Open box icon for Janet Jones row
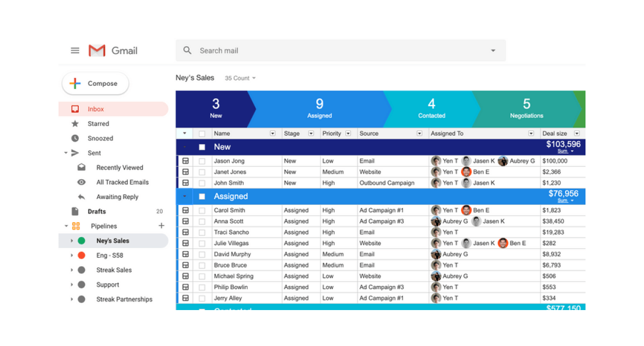 [x=186, y=172]
